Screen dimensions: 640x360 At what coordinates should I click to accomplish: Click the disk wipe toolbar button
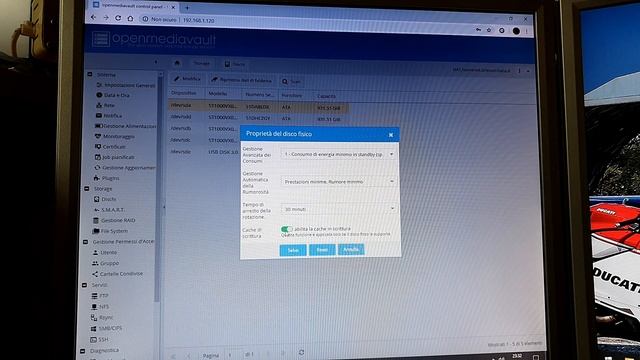[x=241, y=80]
